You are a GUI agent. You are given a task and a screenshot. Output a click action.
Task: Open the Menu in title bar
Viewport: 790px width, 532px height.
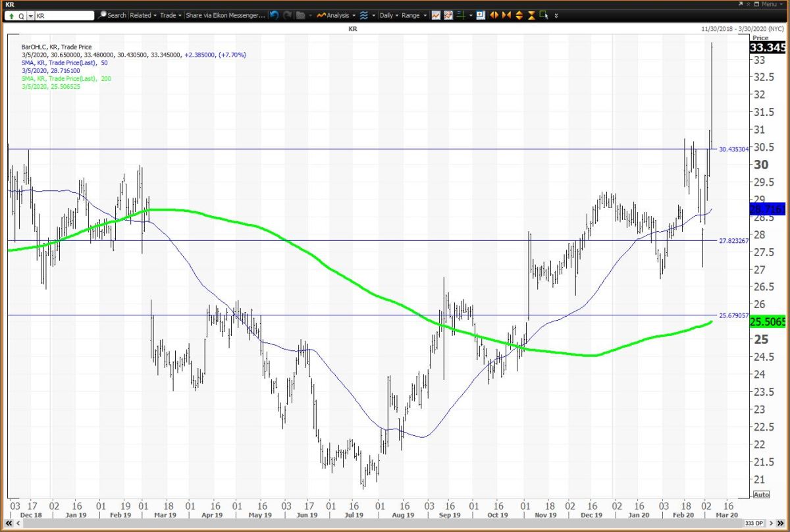pyautogui.click(x=768, y=4)
